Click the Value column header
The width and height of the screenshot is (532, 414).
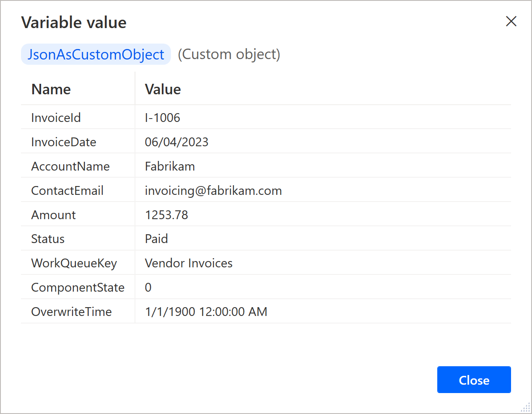[x=163, y=89]
